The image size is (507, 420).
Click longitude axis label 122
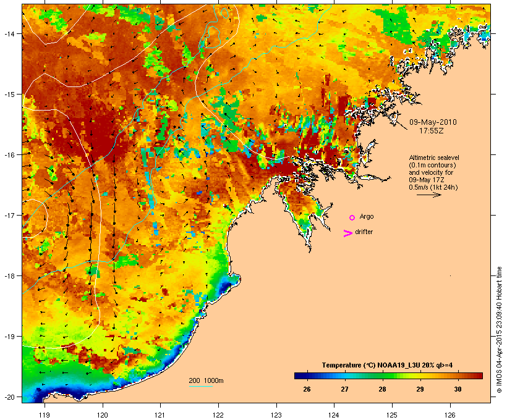[218, 415]
